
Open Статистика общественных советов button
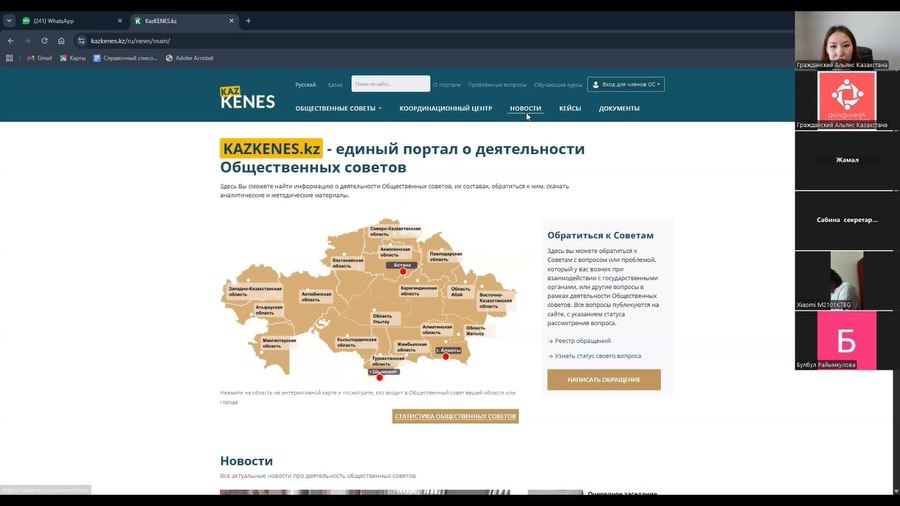(455, 417)
